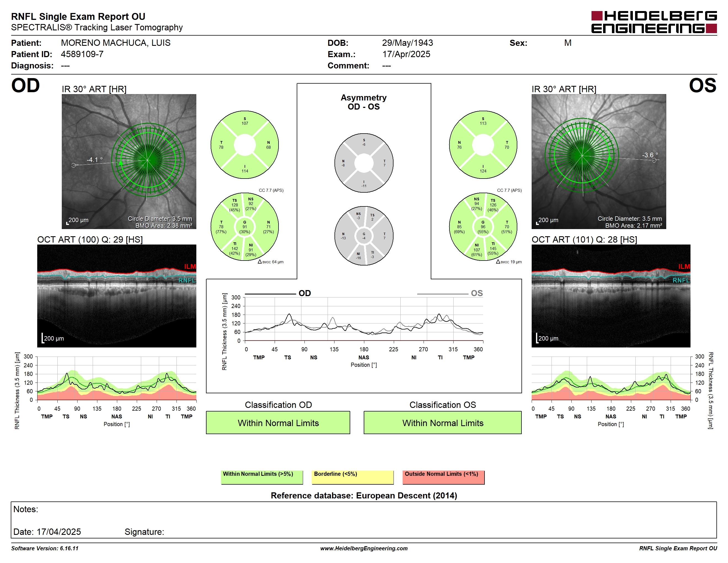Screen dimensions: 728x563
Task: Click the OS TI sector value 145
Action: click(493, 248)
